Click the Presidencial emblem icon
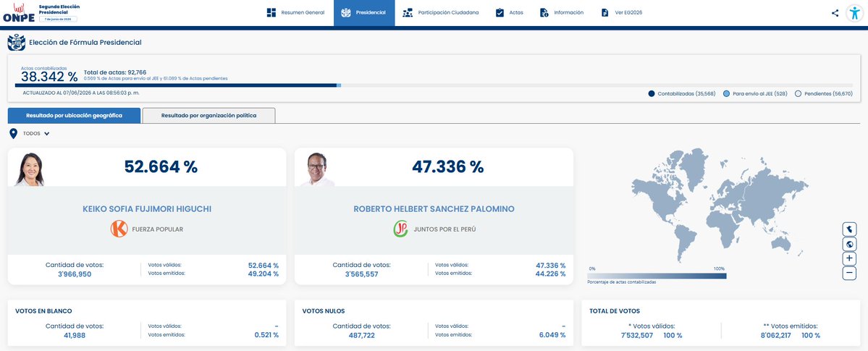 tap(346, 13)
